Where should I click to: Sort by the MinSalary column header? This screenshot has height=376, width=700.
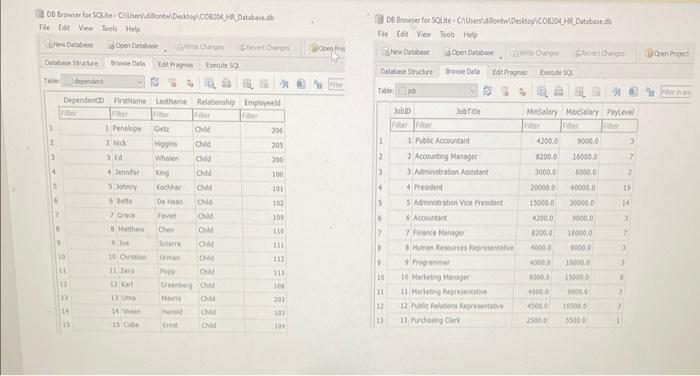(x=542, y=112)
